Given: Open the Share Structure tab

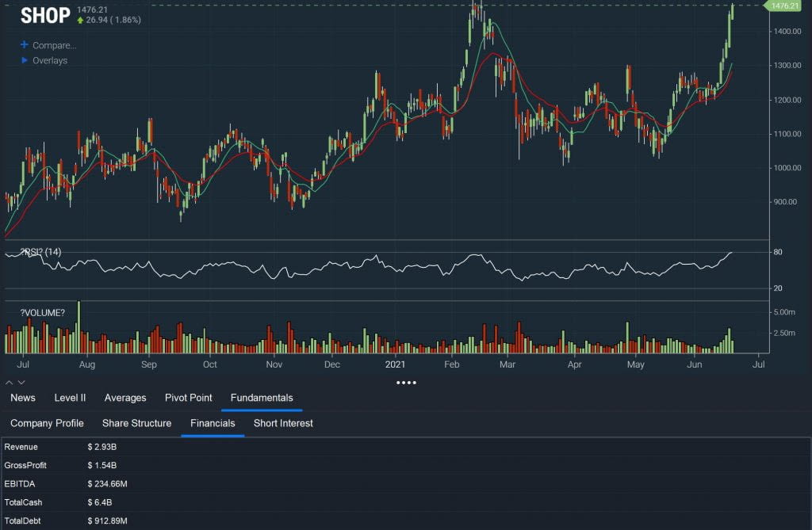Looking at the screenshot, I should [136, 423].
